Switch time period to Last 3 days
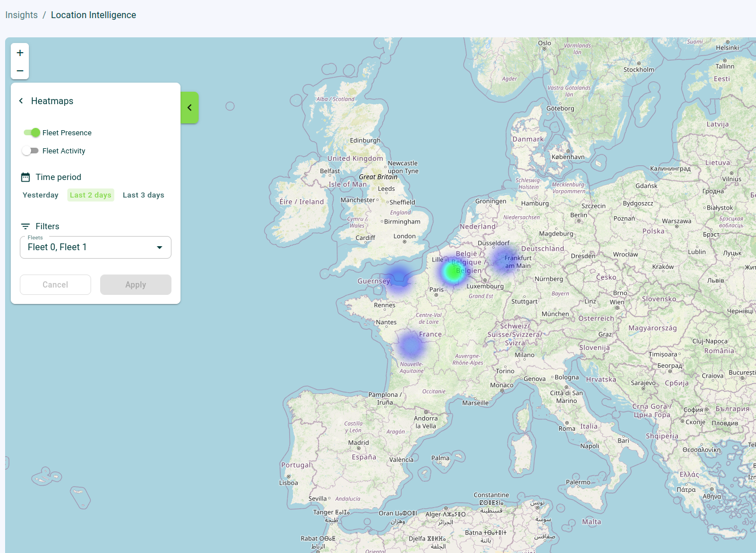 tap(143, 195)
